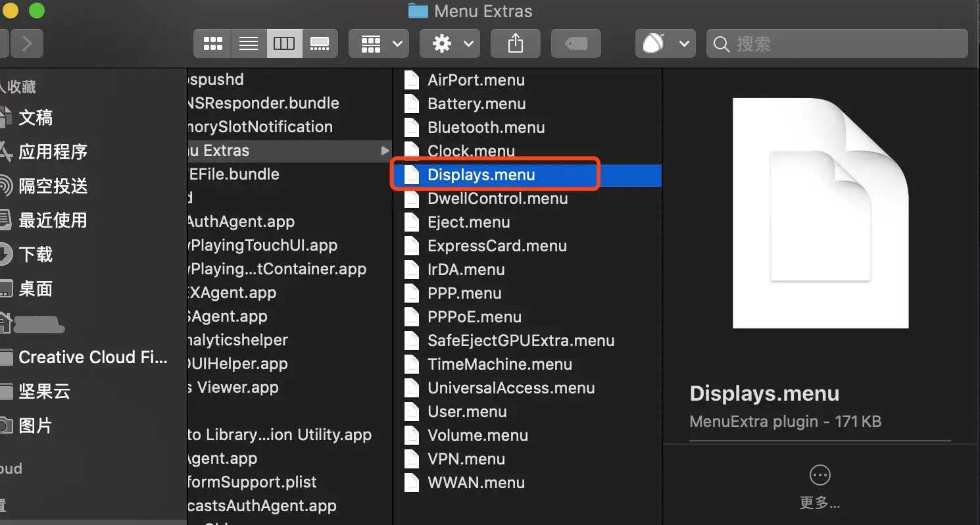Select the Viewer.app item
The width and height of the screenshot is (980, 525).
tap(233, 387)
